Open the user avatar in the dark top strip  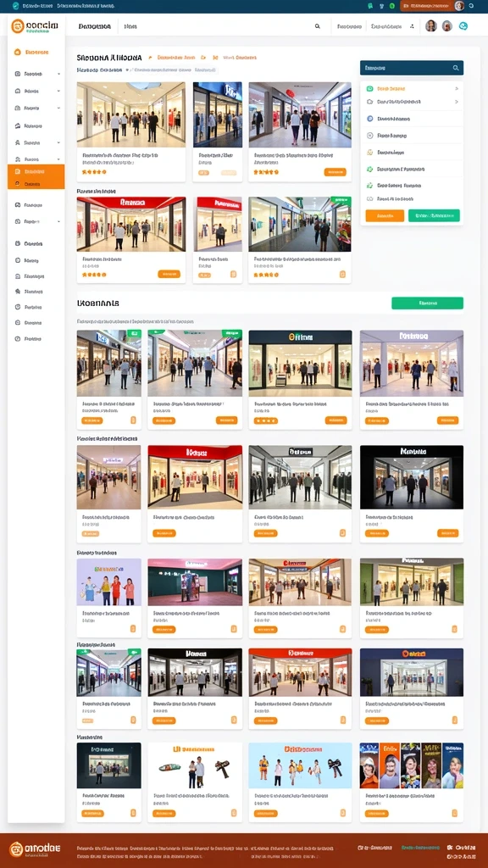(x=459, y=6)
